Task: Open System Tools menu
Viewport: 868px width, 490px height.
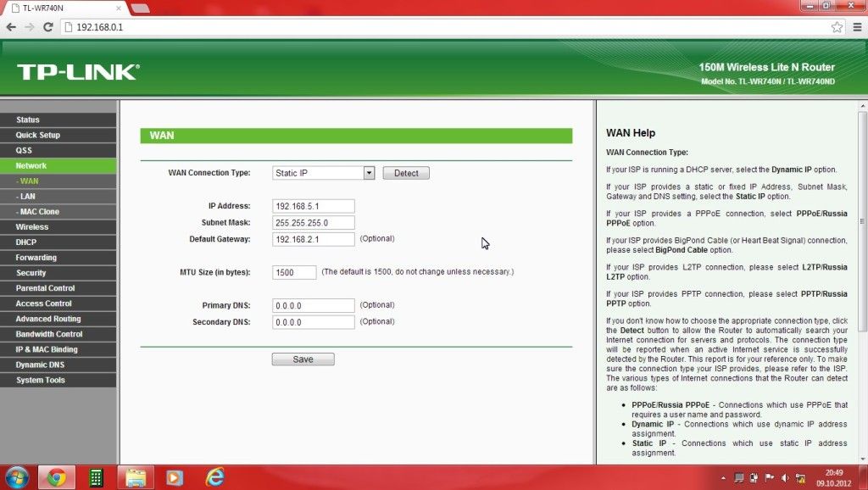Action: 58,380
